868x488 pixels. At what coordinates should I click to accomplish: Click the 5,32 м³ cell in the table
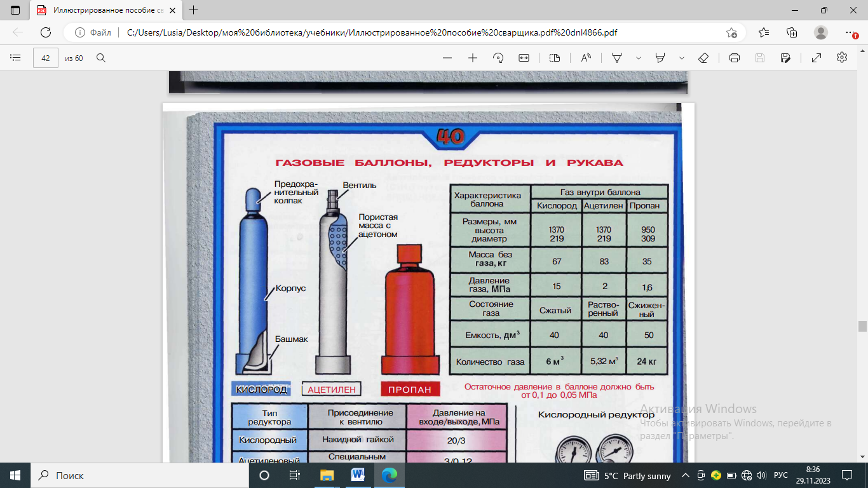(x=604, y=362)
